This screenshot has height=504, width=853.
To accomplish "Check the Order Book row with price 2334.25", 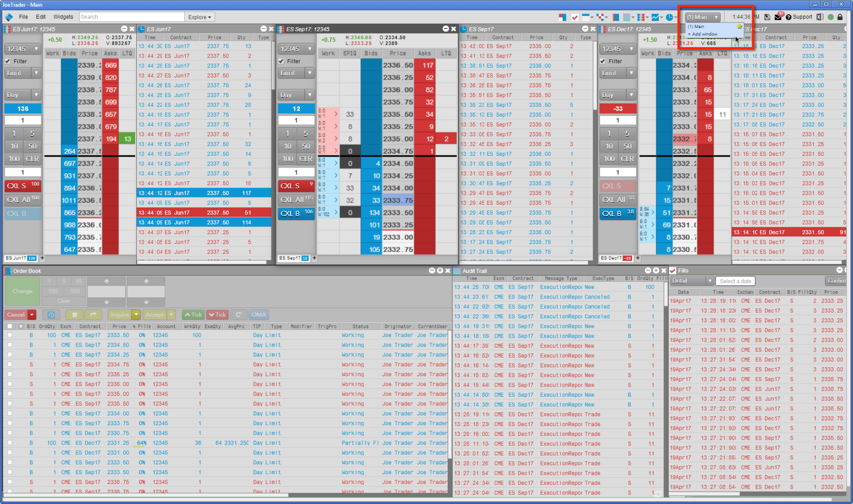I will coord(10,355).
